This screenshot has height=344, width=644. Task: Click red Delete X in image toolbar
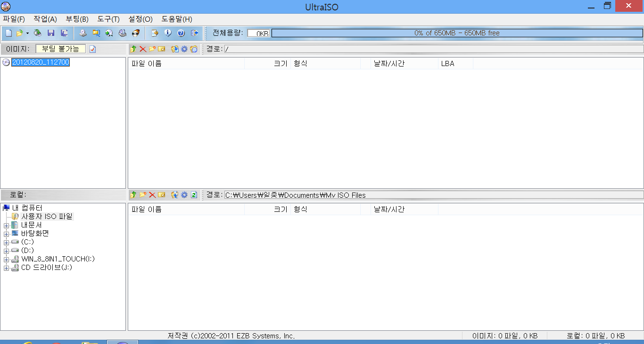coord(143,49)
